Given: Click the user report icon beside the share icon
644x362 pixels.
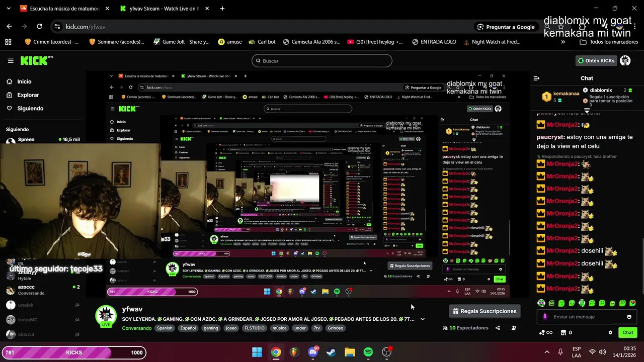Looking at the screenshot, I should pos(514,328).
